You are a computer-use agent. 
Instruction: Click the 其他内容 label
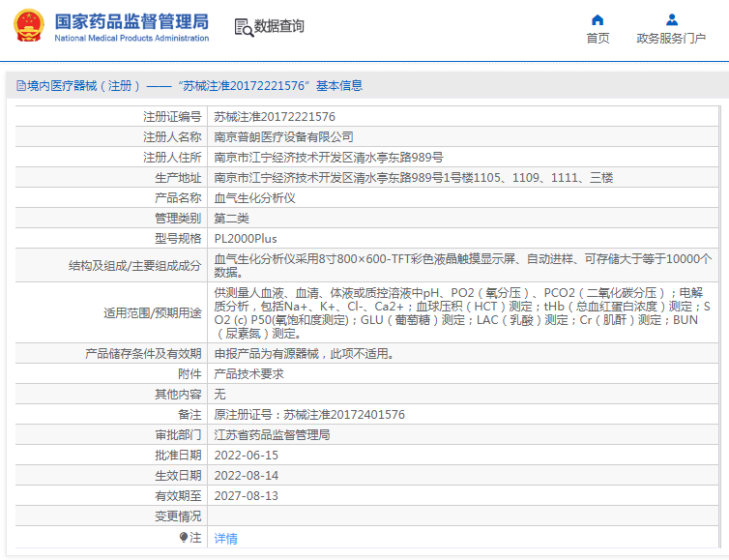(178, 395)
